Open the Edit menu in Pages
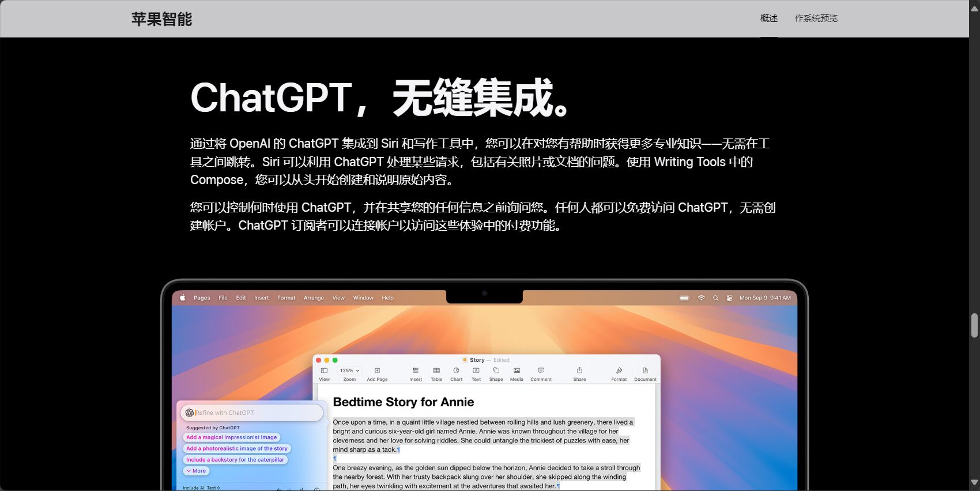 (241, 298)
